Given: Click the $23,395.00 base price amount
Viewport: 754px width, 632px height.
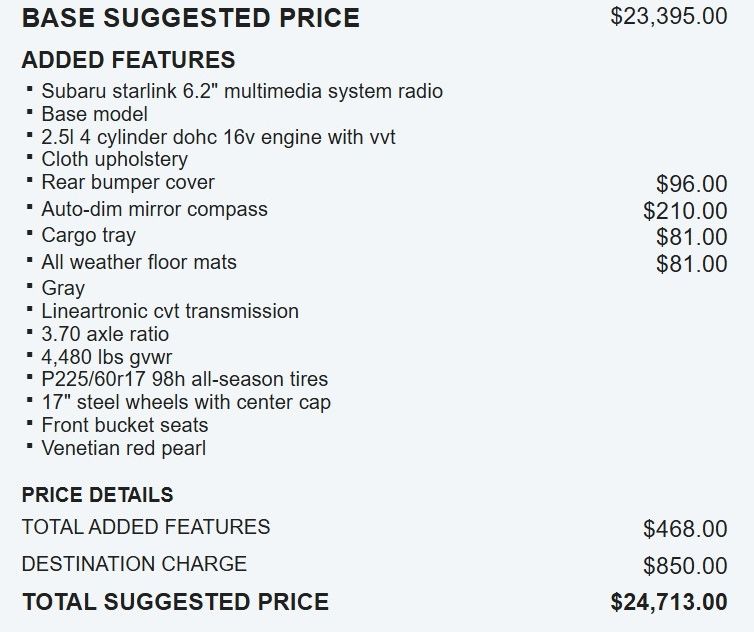Looking at the screenshot, I should (x=668, y=17).
